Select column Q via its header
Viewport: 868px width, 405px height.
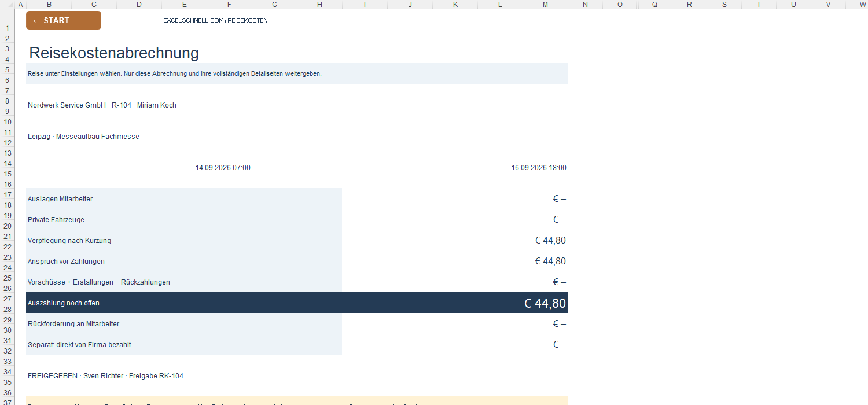[654, 5]
